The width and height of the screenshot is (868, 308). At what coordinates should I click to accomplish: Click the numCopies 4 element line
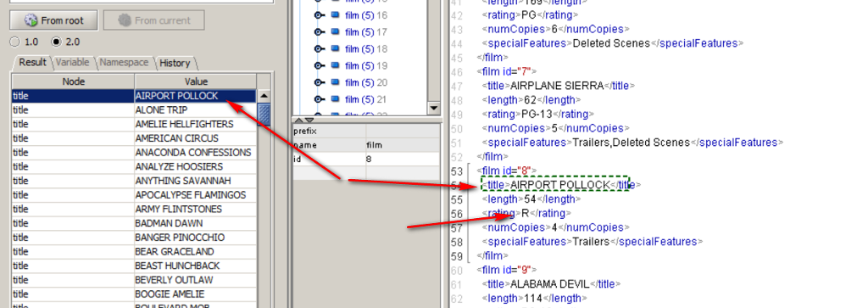555,227
